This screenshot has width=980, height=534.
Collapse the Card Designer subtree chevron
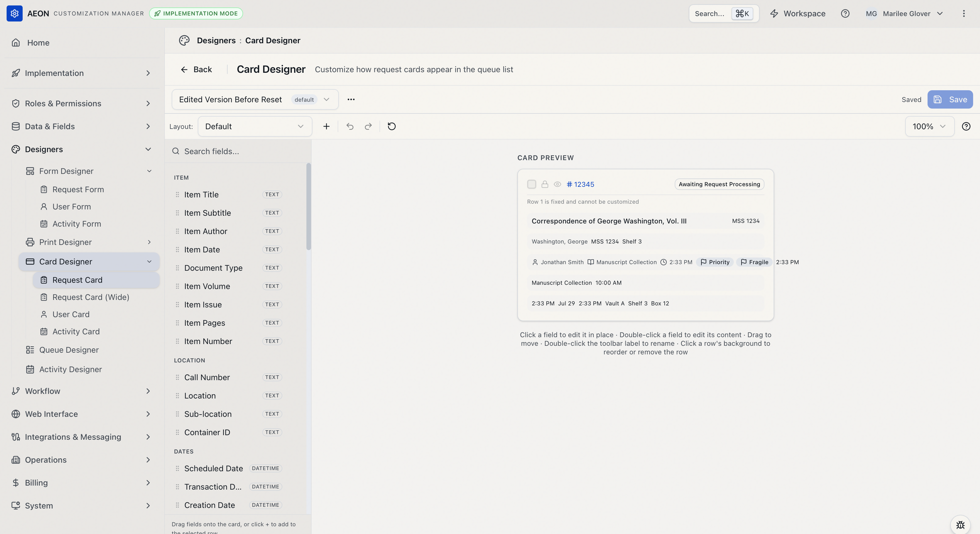point(149,261)
